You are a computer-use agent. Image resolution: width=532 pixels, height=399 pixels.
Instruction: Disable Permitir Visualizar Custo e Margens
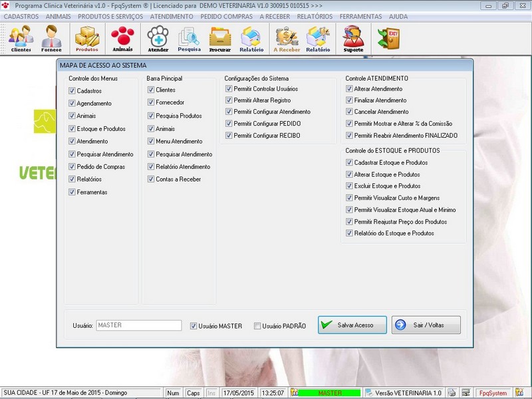point(349,198)
